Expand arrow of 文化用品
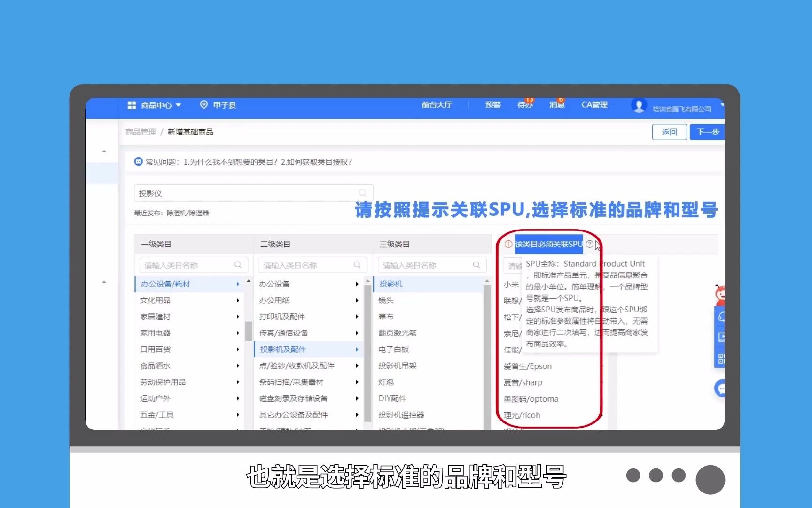Viewport: 812px width, 508px height. (x=238, y=301)
